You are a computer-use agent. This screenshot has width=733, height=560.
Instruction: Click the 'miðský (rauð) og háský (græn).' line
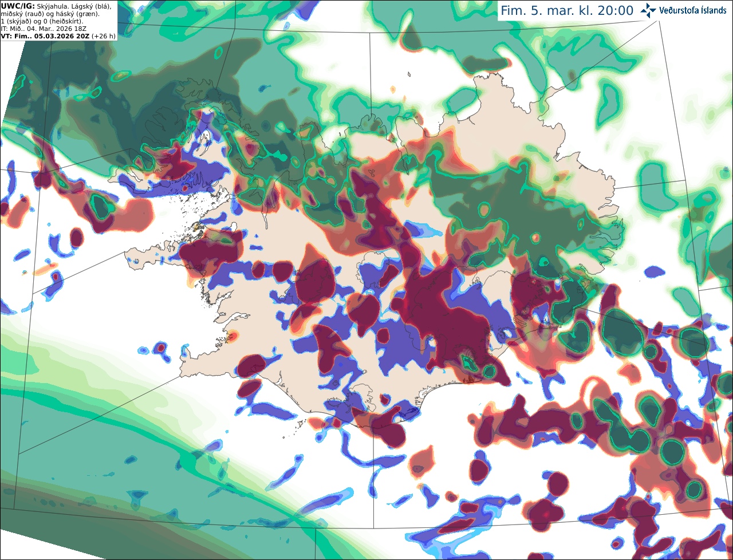50,14
